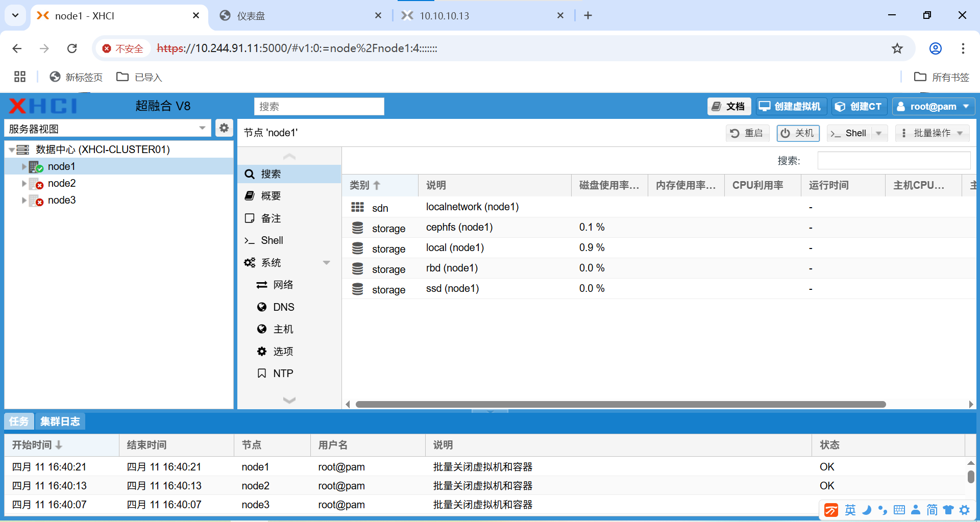The image size is (980, 522).
Task: Click the gear settings icon beside server view
Action: (x=224, y=128)
